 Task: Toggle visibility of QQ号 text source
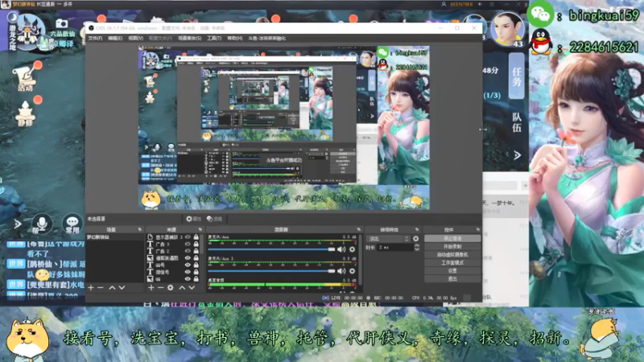pyautogui.click(x=188, y=265)
